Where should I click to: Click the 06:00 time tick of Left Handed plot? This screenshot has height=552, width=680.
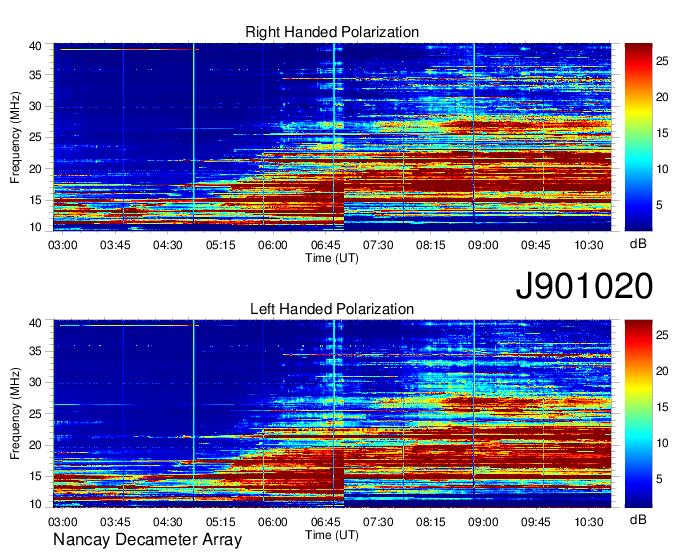273,521
